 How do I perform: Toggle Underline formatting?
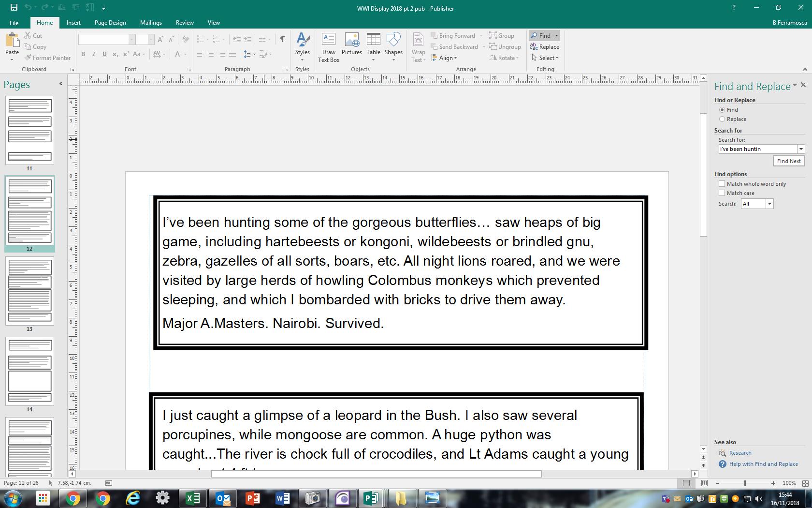tap(104, 54)
